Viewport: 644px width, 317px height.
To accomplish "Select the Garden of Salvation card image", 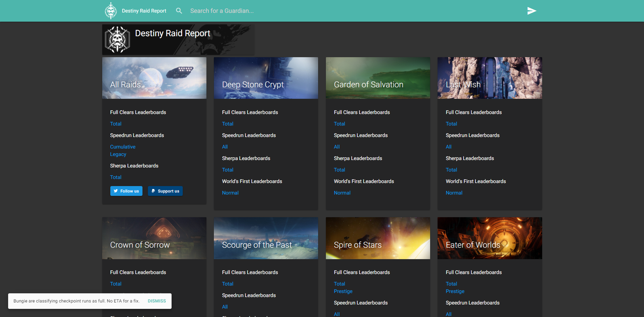I will point(378,78).
